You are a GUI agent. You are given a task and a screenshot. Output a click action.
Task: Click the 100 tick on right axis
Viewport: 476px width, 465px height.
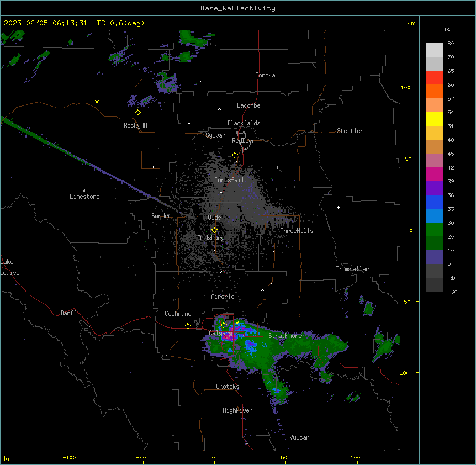[x=405, y=87]
